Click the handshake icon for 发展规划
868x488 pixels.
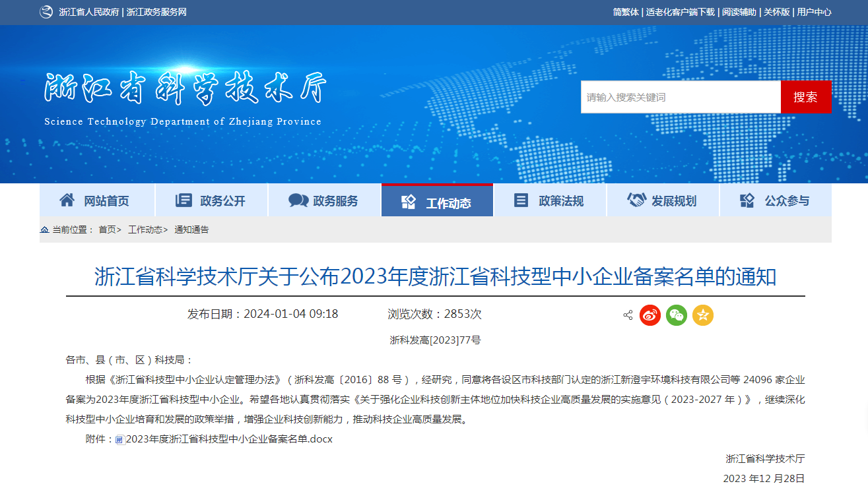point(636,200)
